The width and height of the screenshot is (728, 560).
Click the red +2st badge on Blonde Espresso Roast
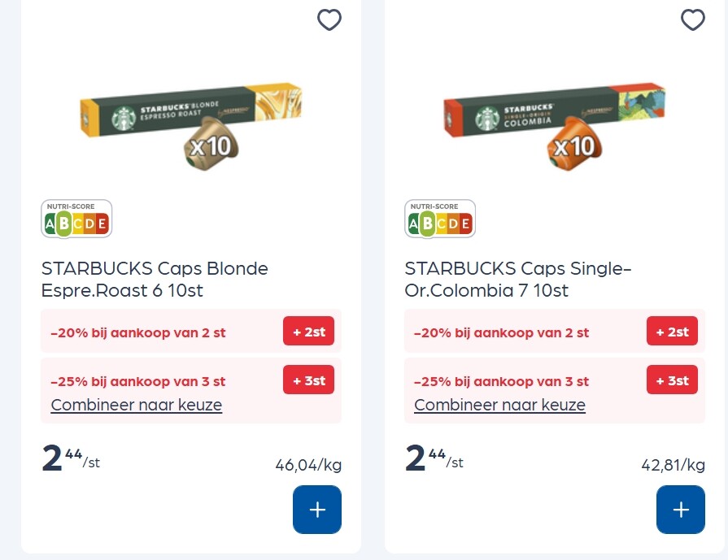pos(308,331)
